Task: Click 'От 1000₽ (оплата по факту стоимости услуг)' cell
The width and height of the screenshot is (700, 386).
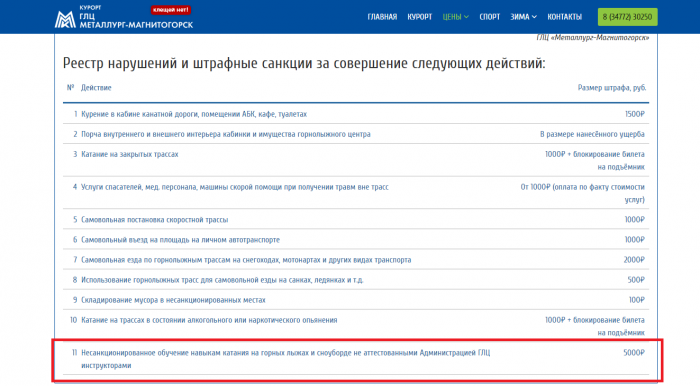Action: pos(583,193)
